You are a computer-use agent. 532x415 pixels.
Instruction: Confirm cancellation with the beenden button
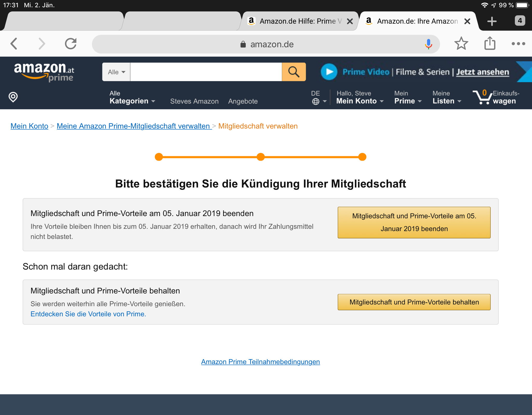pyautogui.click(x=414, y=223)
